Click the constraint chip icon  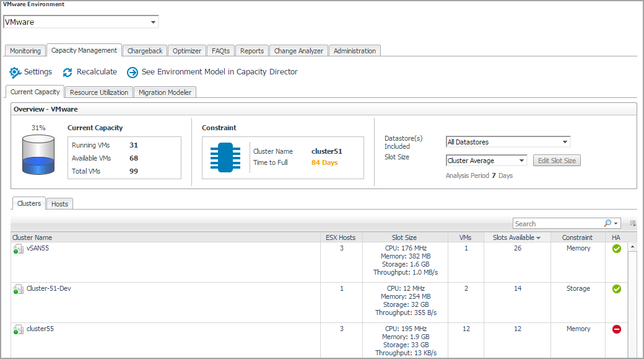(225, 157)
